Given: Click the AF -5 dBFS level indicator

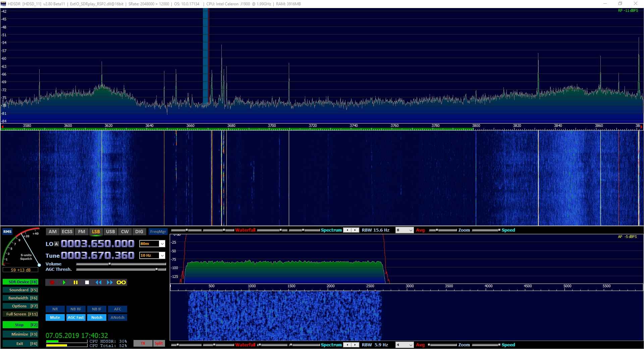Looking at the screenshot, I should click(627, 237).
